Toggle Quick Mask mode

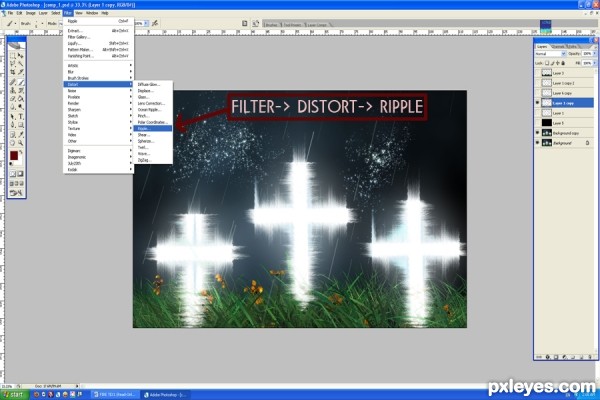pyautogui.click(x=20, y=174)
